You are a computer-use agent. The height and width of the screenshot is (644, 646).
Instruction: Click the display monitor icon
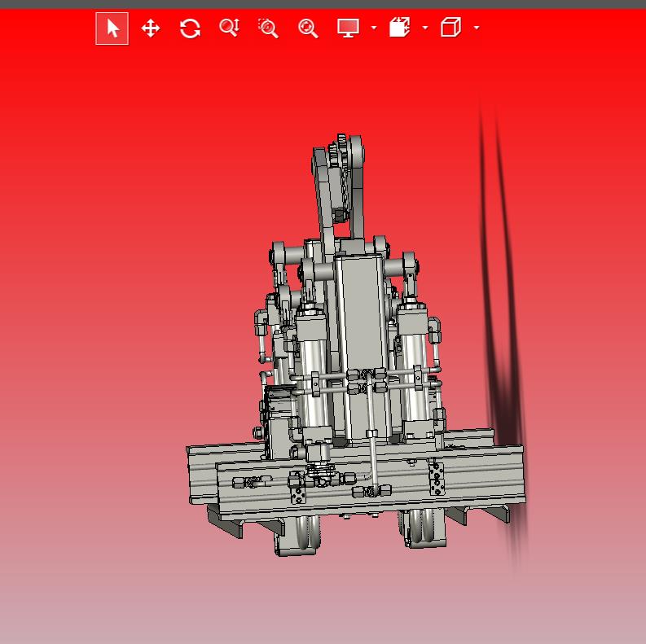[348, 28]
